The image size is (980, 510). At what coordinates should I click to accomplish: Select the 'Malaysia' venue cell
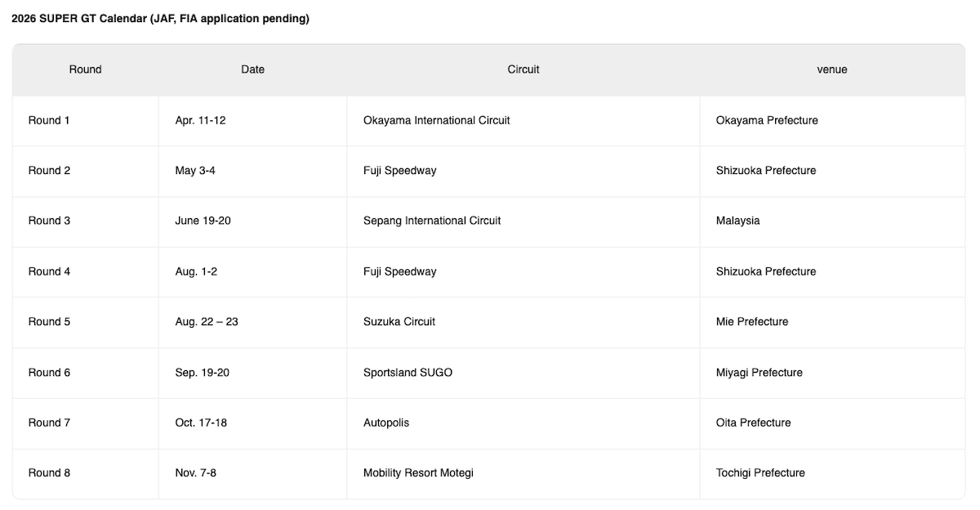click(832, 221)
